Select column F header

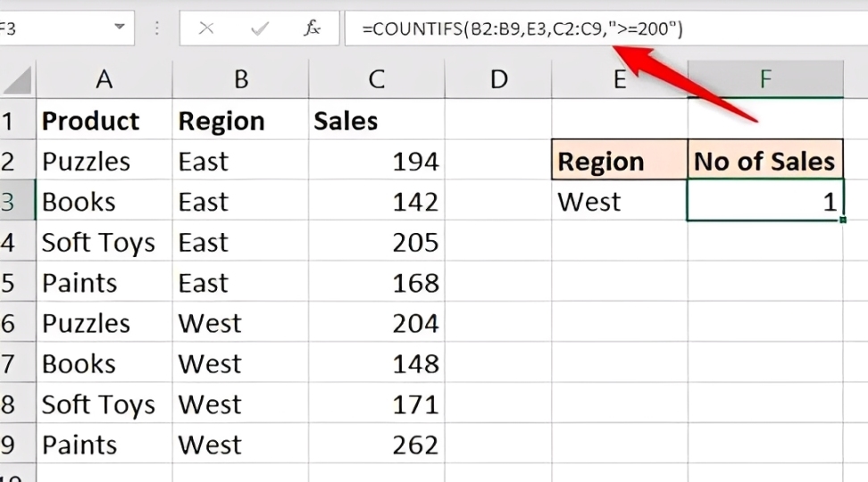(765, 79)
